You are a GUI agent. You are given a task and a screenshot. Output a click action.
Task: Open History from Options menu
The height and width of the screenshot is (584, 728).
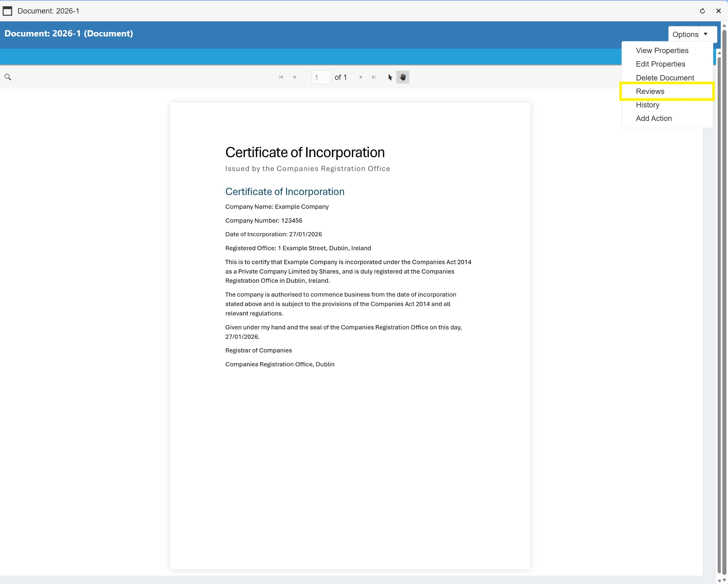click(x=647, y=105)
